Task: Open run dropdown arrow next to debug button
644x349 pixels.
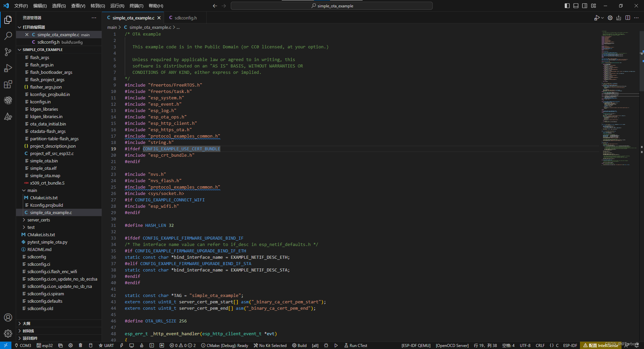Action: click(x=602, y=18)
